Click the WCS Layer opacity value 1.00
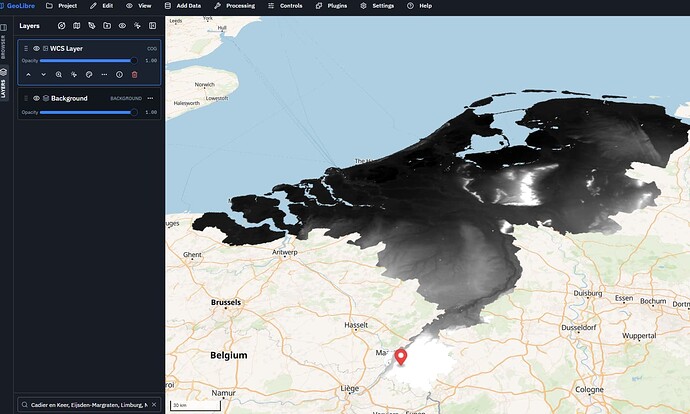Image resolution: width=690 pixels, height=414 pixels. tap(151, 61)
